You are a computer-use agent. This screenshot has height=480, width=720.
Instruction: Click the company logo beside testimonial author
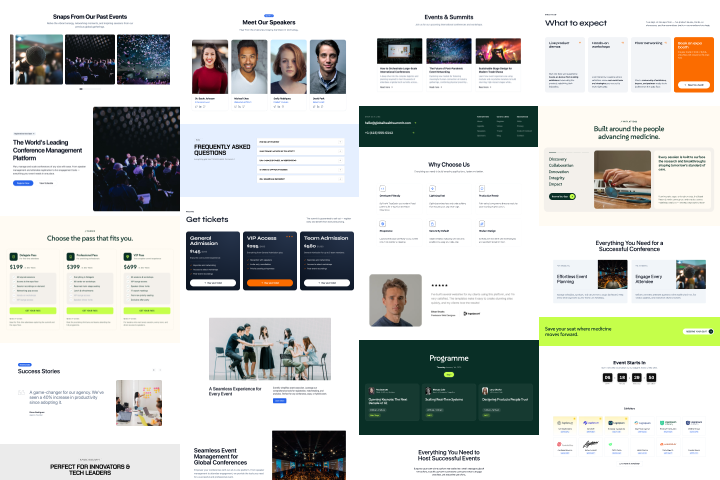point(472,313)
